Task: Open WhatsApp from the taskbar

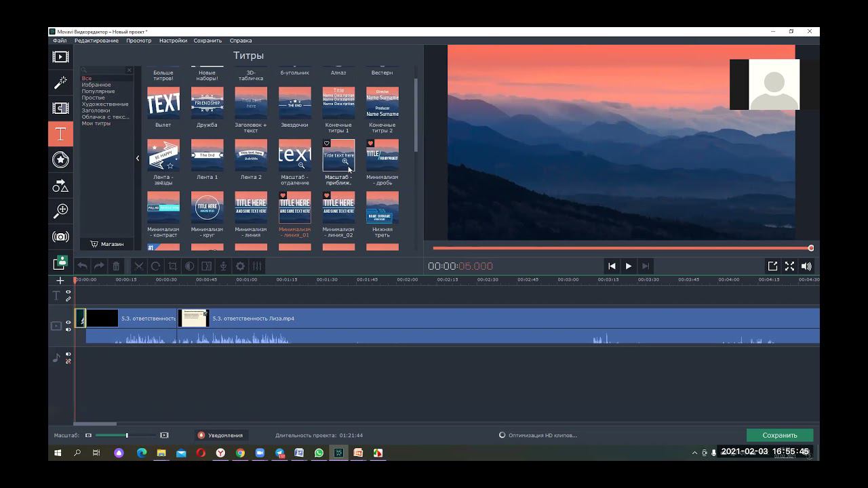Action: click(319, 453)
